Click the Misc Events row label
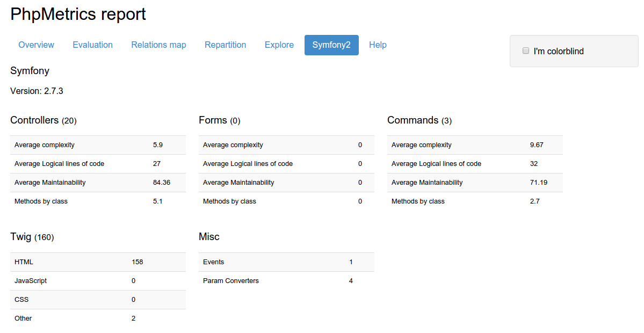This screenshot has height=333, width=644. [214, 262]
